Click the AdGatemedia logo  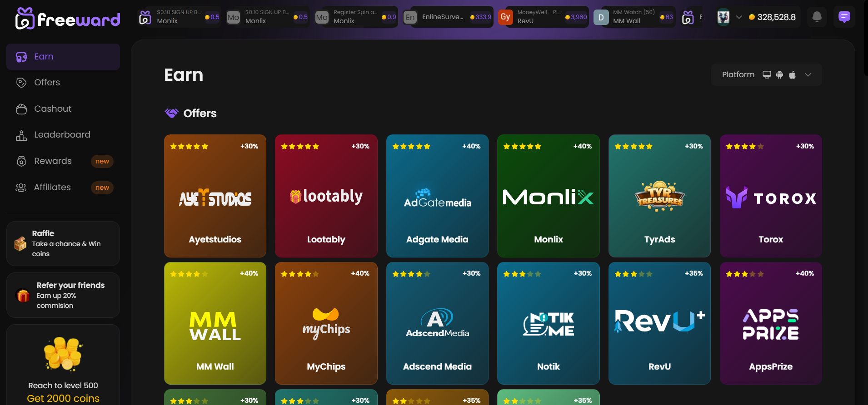point(437,198)
